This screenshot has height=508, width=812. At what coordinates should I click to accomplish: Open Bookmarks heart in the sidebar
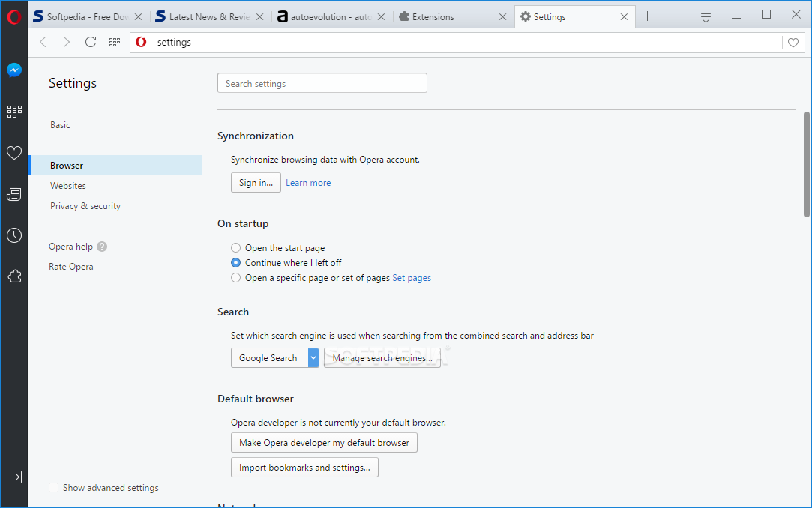(14, 153)
